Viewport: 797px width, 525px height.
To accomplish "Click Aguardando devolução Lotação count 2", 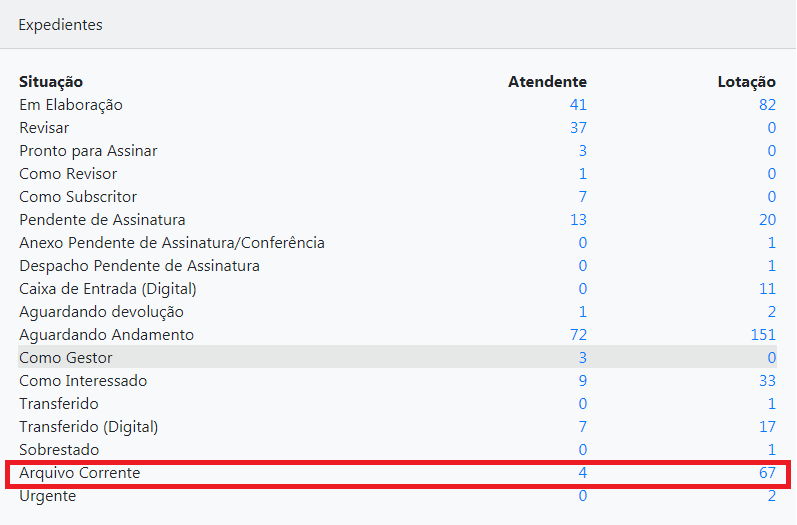I will click(x=772, y=312).
